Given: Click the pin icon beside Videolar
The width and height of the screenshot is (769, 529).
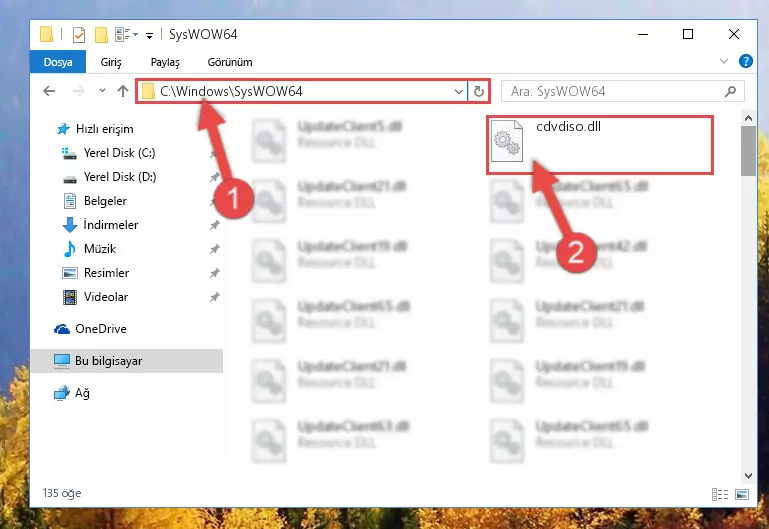Looking at the screenshot, I should click(x=214, y=297).
